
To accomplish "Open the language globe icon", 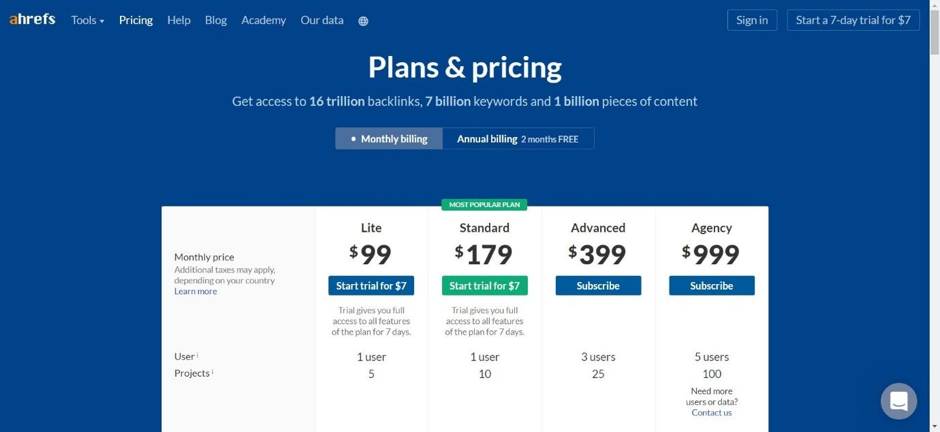I will (x=363, y=21).
